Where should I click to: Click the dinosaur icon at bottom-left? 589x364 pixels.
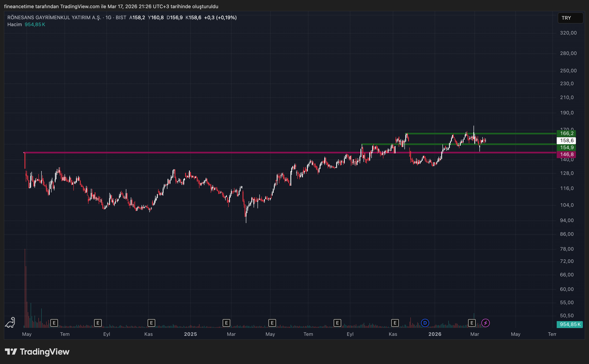(x=10, y=323)
